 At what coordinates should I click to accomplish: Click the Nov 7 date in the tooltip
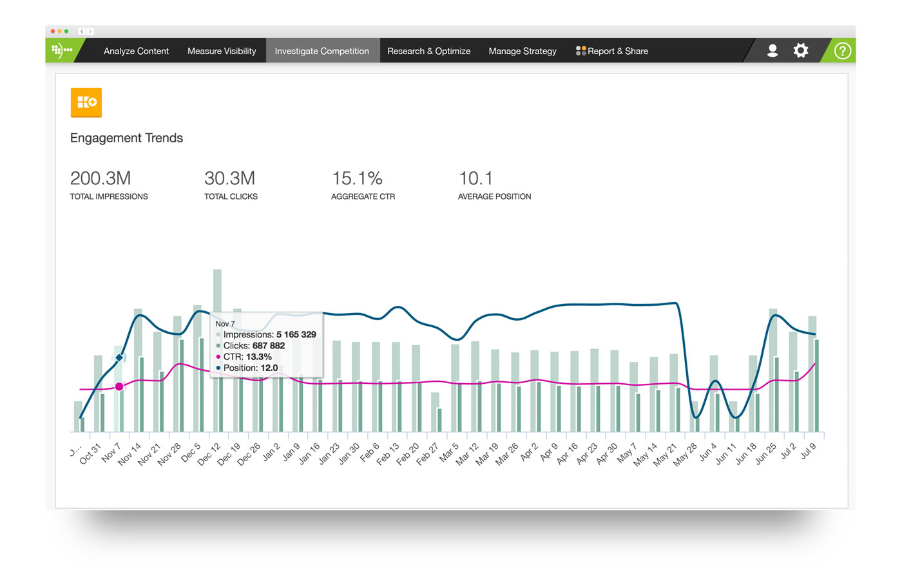click(x=225, y=324)
